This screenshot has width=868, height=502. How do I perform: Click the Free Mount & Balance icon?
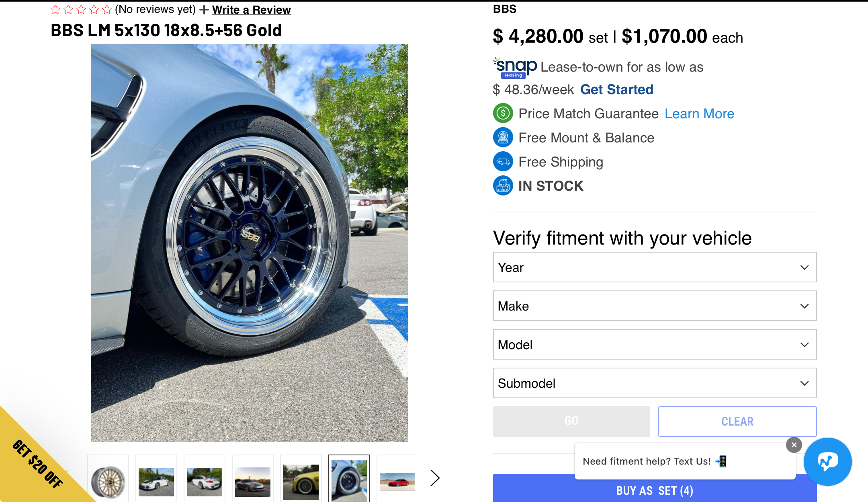(503, 138)
